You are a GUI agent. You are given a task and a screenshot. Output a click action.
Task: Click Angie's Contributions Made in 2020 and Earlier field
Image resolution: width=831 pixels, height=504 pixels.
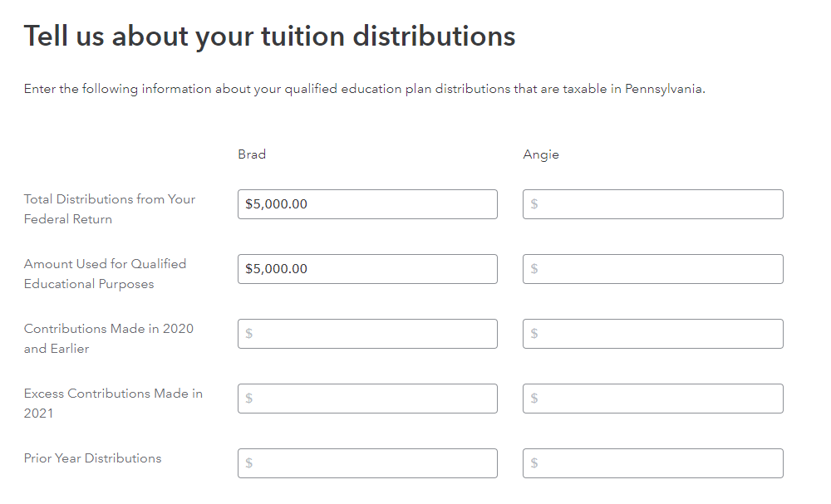coord(653,334)
